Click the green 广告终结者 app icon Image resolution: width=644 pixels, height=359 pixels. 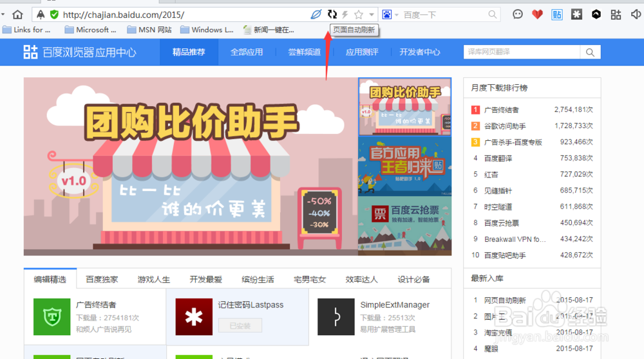[52, 317]
